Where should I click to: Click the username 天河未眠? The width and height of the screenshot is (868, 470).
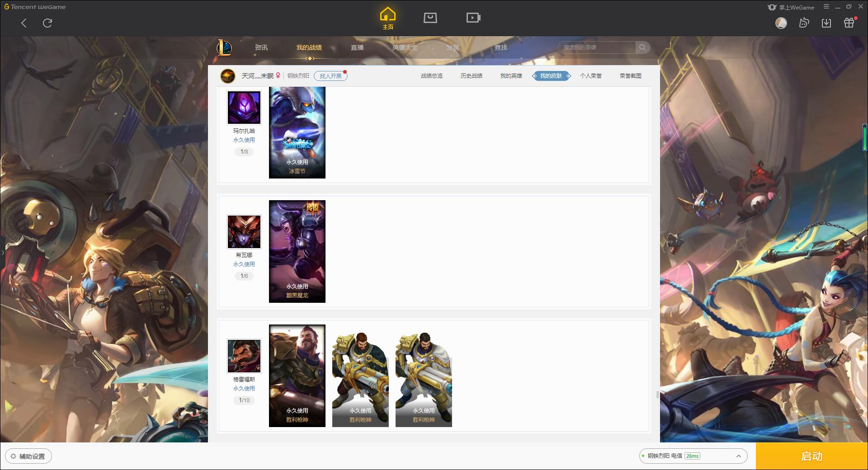(x=258, y=76)
